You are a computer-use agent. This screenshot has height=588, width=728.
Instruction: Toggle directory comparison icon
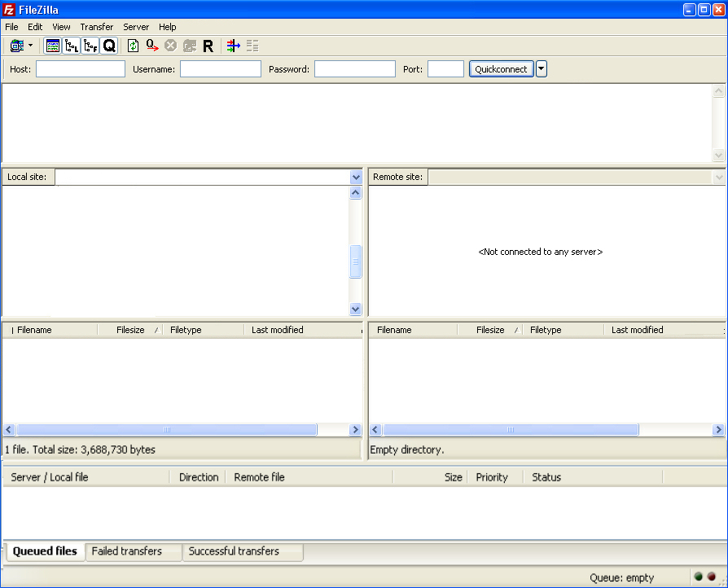[252, 46]
